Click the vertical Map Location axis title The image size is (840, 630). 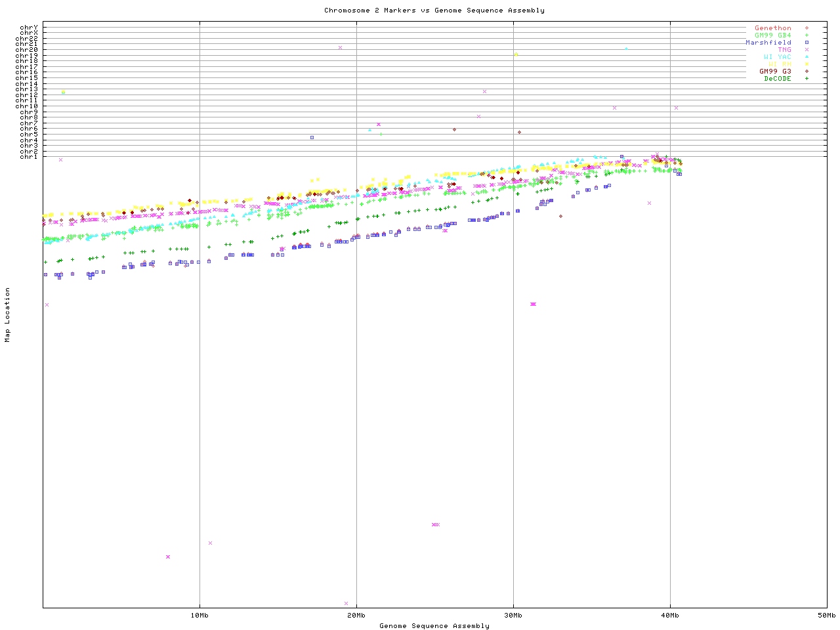click(x=8, y=315)
